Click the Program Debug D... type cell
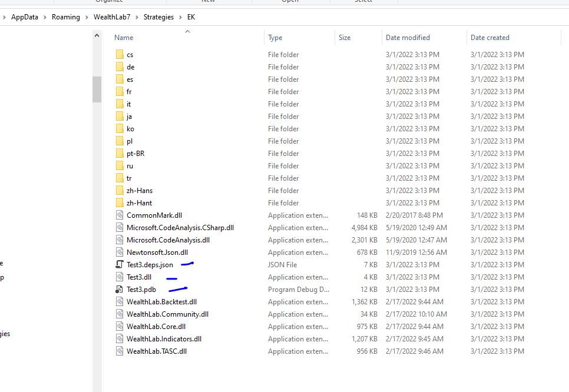569x392 pixels. click(299, 290)
